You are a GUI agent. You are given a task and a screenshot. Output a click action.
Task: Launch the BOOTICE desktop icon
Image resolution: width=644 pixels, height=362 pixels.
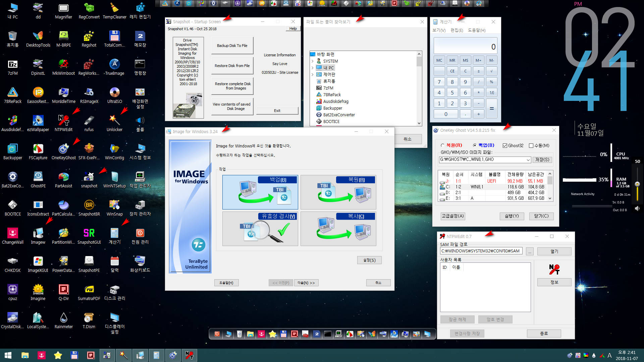[x=13, y=207]
